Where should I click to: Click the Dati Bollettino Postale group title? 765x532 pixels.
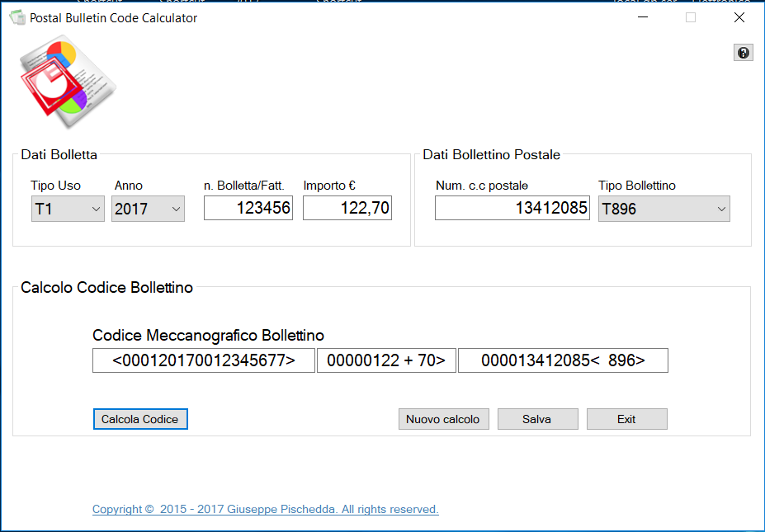click(491, 154)
